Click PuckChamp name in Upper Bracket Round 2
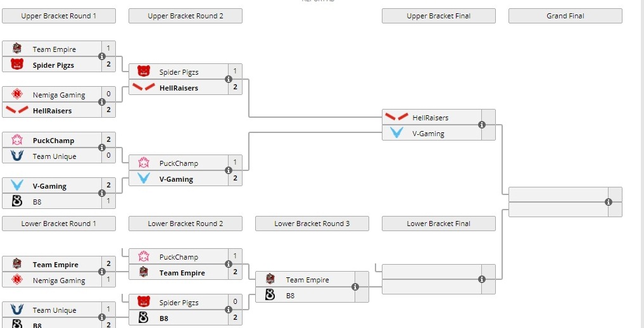 click(179, 163)
